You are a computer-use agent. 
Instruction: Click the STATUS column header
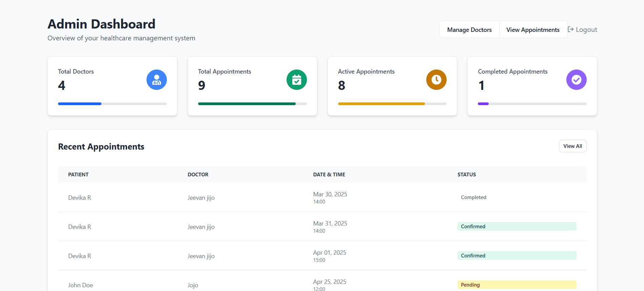tap(467, 175)
